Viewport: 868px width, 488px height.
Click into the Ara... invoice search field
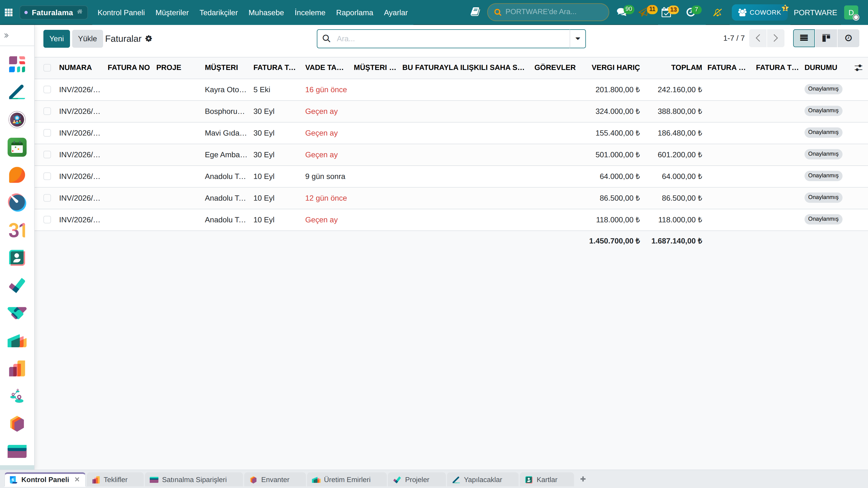[x=452, y=38]
